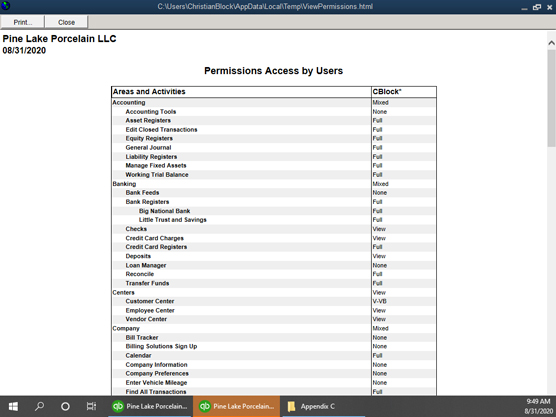Select the 'Working Trial Balance' row
This screenshot has height=417, width=556.
point(274,175)
